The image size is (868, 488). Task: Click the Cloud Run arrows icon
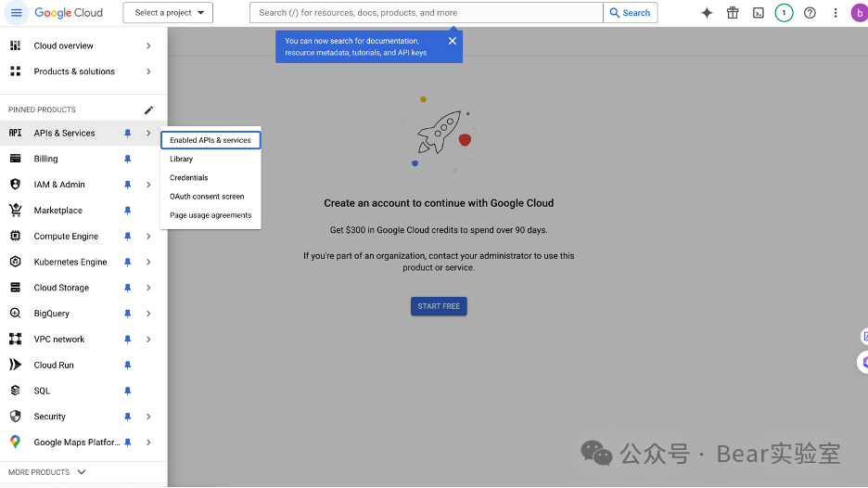16,365
